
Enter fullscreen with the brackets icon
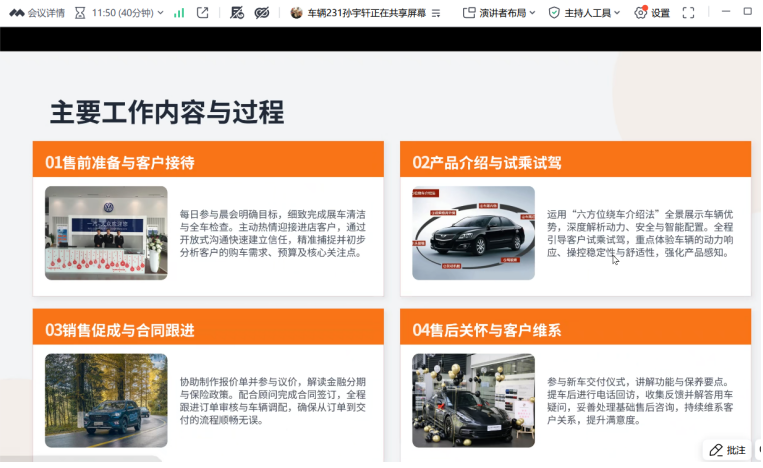click(688, 13)
